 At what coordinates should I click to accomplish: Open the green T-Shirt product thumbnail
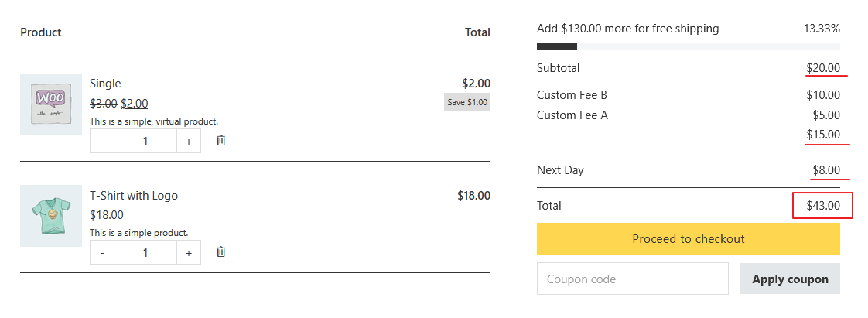coord(51,216)
